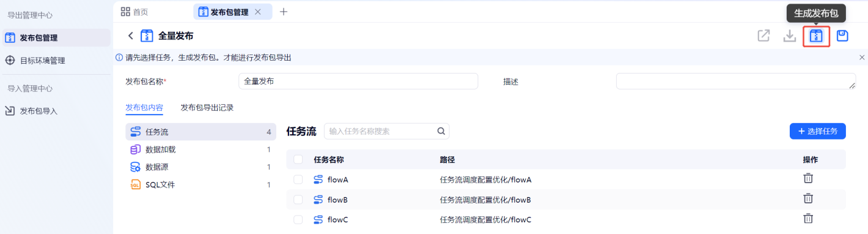This screenshot has height=234, width=868.
Task: Click the search magnifier icon
Action: point(441,131)
